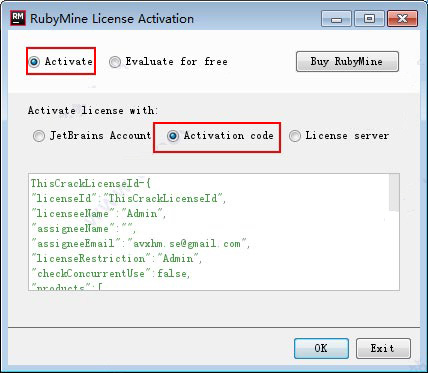Confirm activation with the OK button

tap(321, 348)
